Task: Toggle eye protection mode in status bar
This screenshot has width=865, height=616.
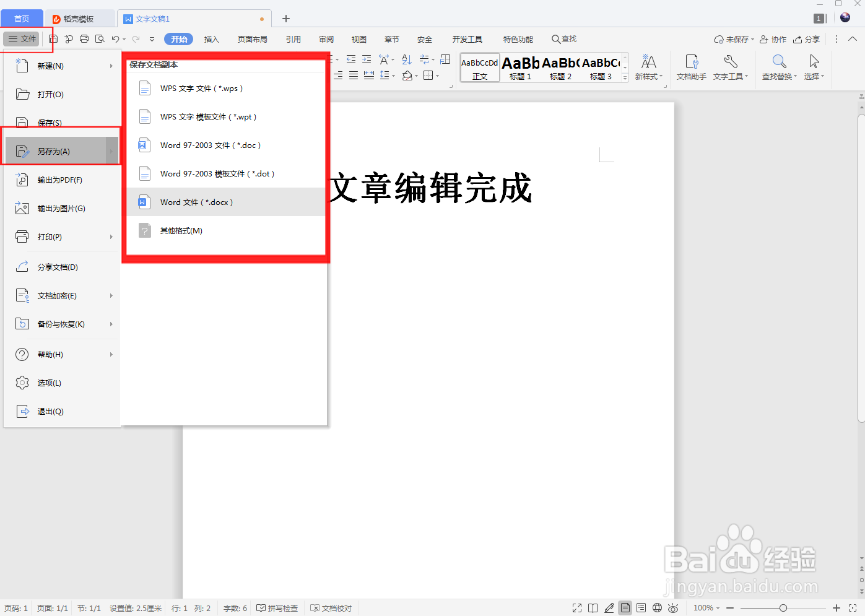Action: tap(673, 607)
